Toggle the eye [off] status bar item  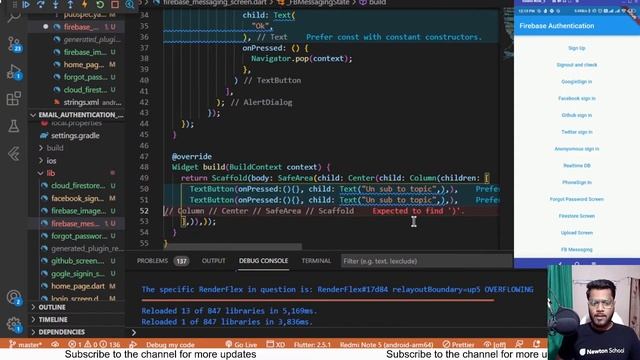click(x=494, y=344)
